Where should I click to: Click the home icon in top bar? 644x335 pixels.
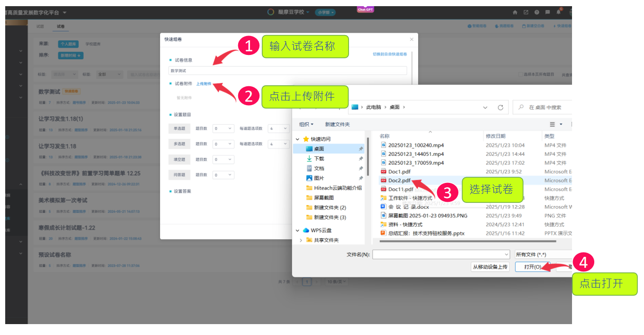click(515, 12)
